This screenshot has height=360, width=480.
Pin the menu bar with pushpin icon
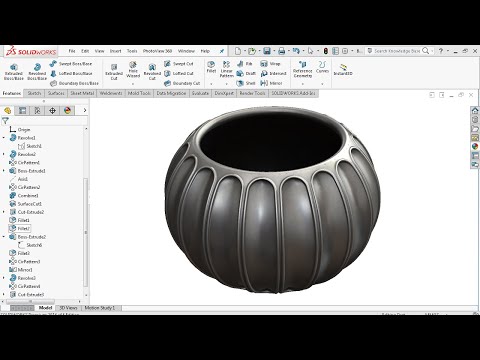[222, 51]
